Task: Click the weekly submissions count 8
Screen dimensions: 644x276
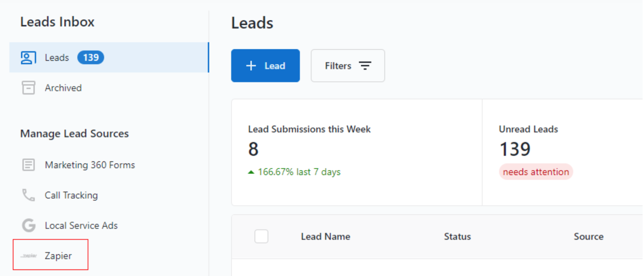Action: pyautogui.click(x=253, y=149)
